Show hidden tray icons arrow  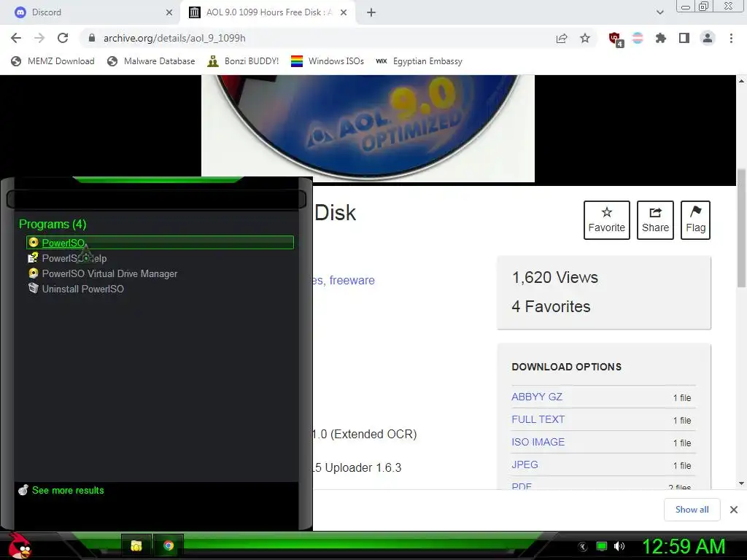point(583,547)
